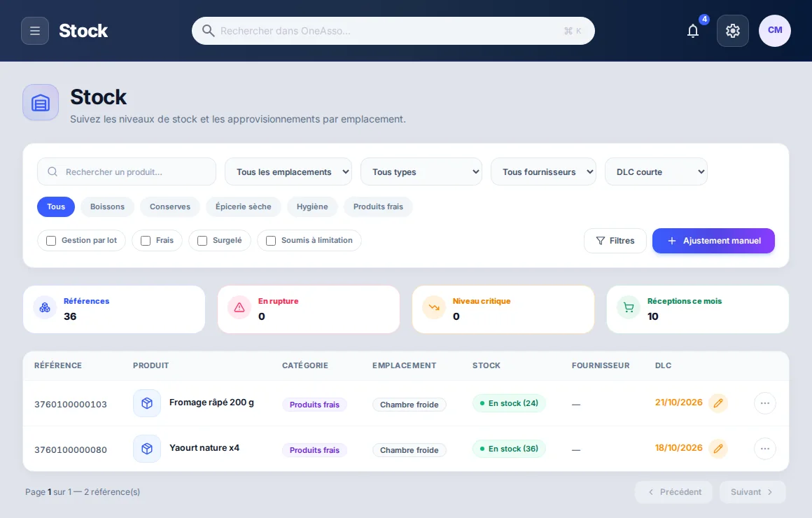Switch to the Boissons category
Viewport: 812px width, 518px height.
click(x=107, y=206)
